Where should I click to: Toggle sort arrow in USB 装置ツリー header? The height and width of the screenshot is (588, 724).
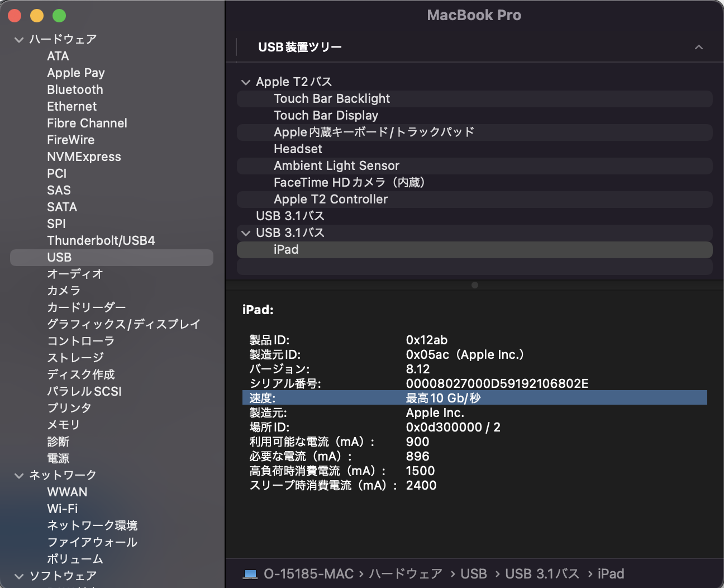(x=699, y=47)
